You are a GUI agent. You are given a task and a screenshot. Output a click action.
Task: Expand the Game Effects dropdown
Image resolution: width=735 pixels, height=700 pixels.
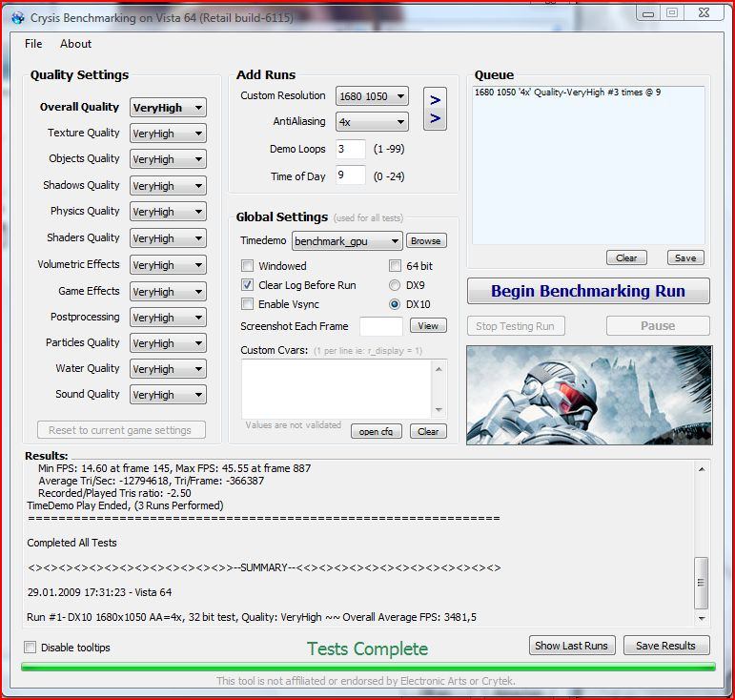click(168, 291)
